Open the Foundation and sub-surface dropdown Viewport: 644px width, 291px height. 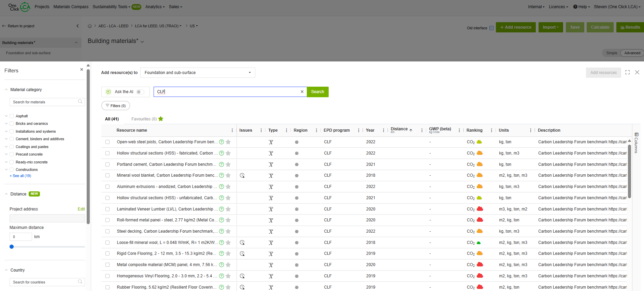198,73
